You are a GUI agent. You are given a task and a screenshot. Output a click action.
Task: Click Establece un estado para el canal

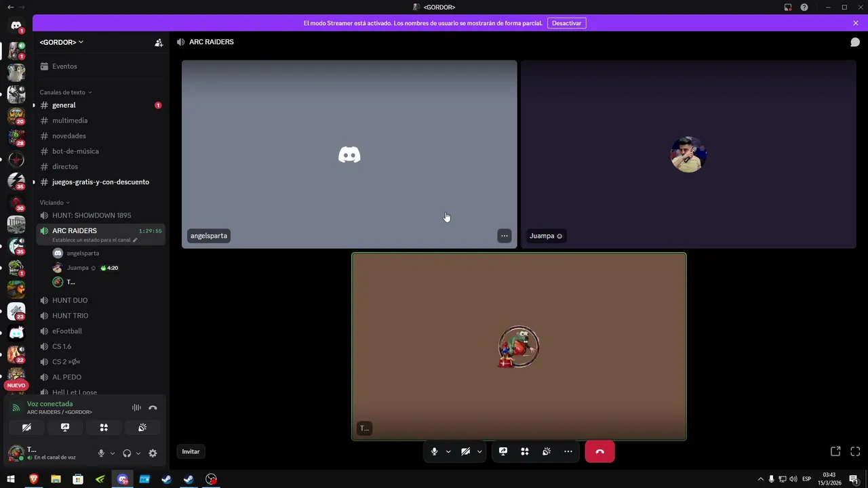[x=94, y=240]
